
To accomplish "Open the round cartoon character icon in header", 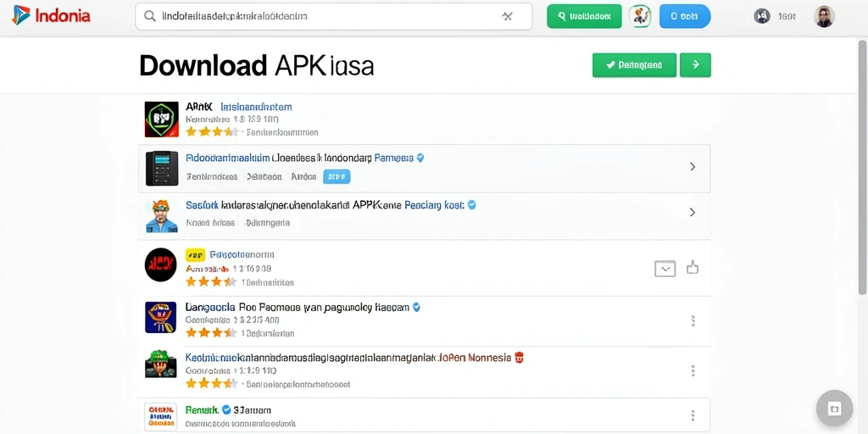I will [640, 17].
